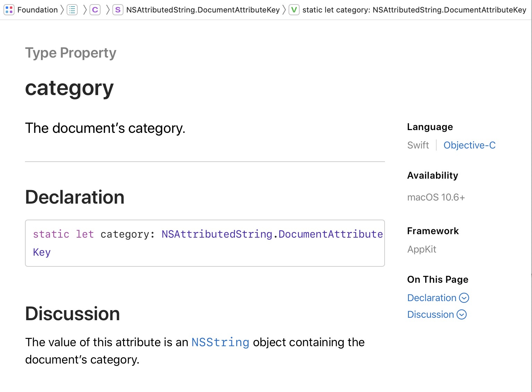Open NSAttributedString.DocumentAttributeKey breadcrumb item
Image resolution: width=532 pixels, height=392 pixels.
pyautogui.click(x=203, y=10)
